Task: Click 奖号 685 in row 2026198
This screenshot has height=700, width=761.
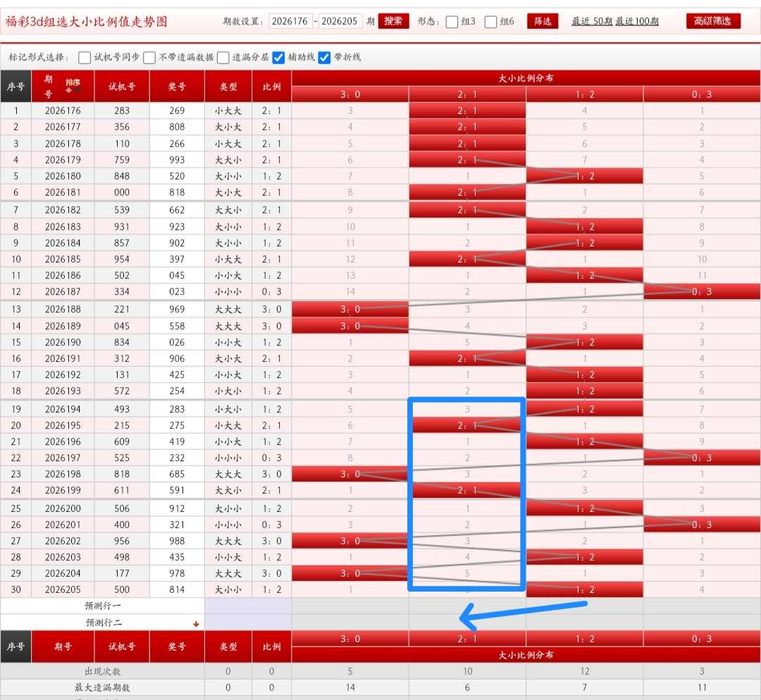Action: tap(177, 474)
